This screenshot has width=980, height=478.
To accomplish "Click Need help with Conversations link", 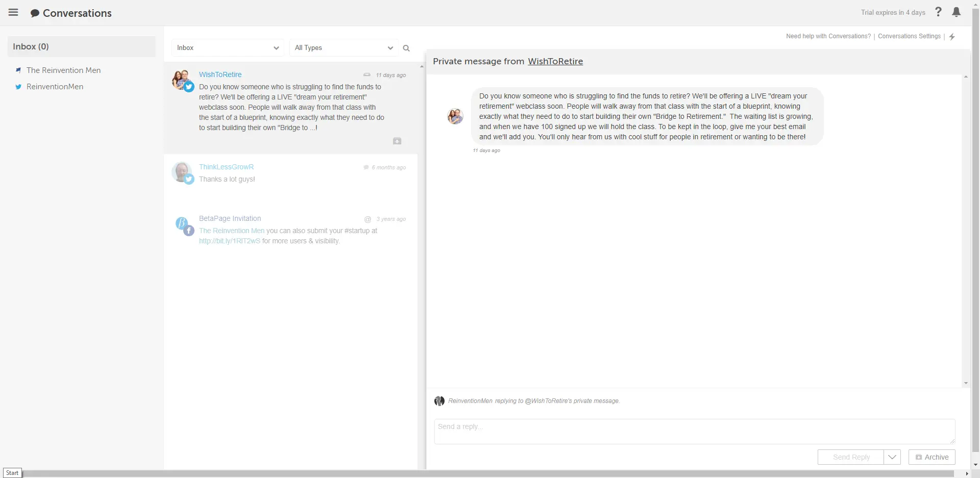I will (828, 36).
